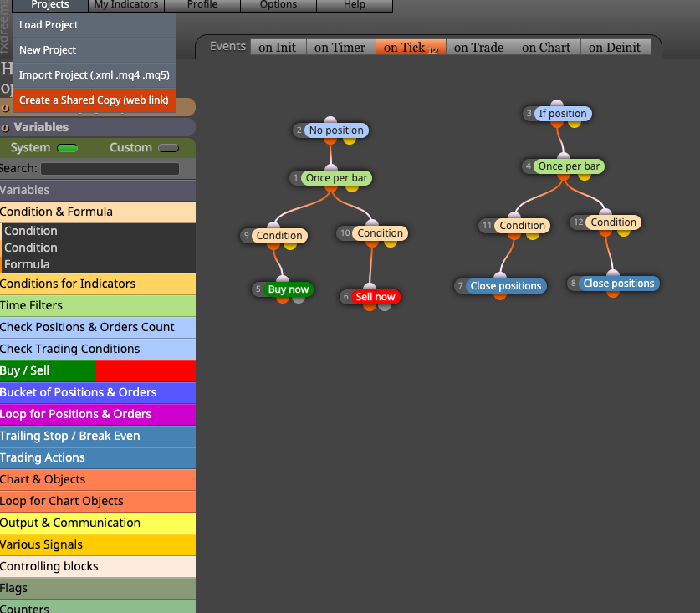This screenshot has width=700, height=613.
Task: Click orange output dot of 'Buy now'
Action: (283, 299)
